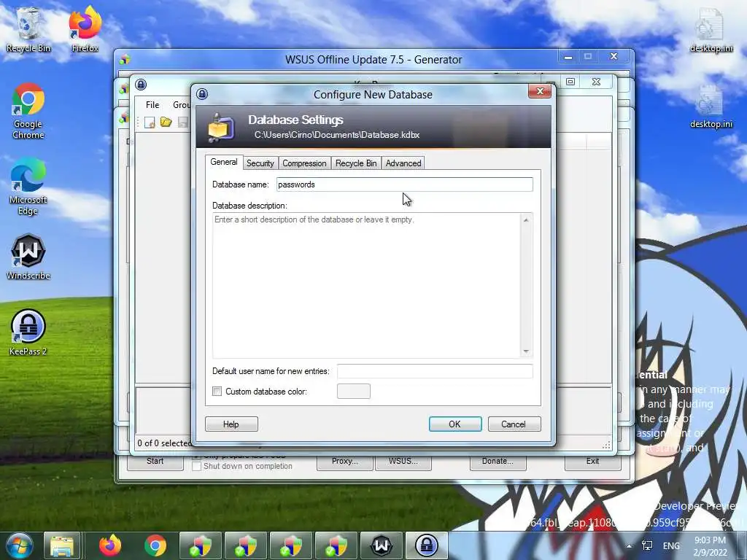Open the Compression tab
Viewport: 747px width, 560px height.
coord(304,163)
